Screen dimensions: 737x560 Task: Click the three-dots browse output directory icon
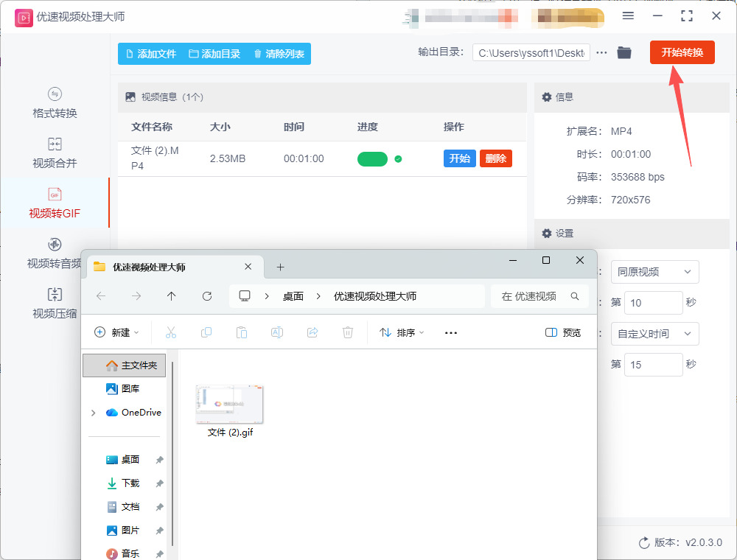[x=602, y=53]
